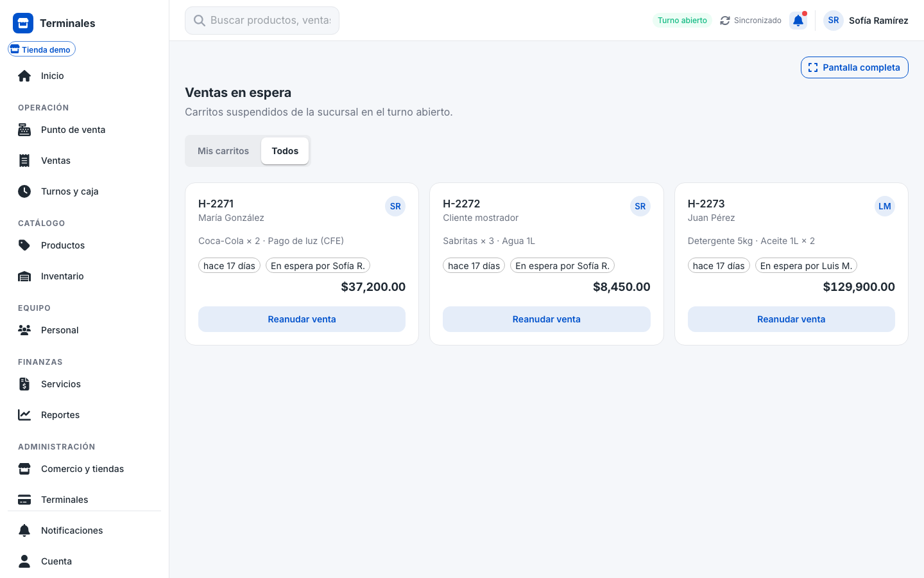Click the Turno abierto status badge
Screen dimensions: 924x578
682,21
